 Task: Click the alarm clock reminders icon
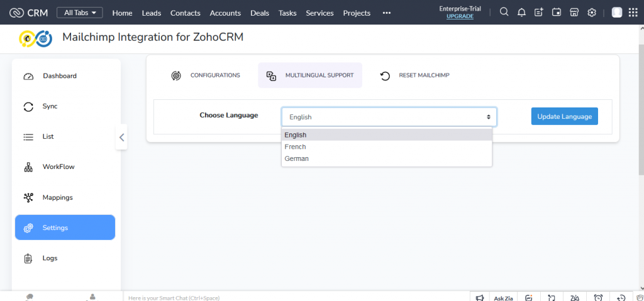[599, 298]
